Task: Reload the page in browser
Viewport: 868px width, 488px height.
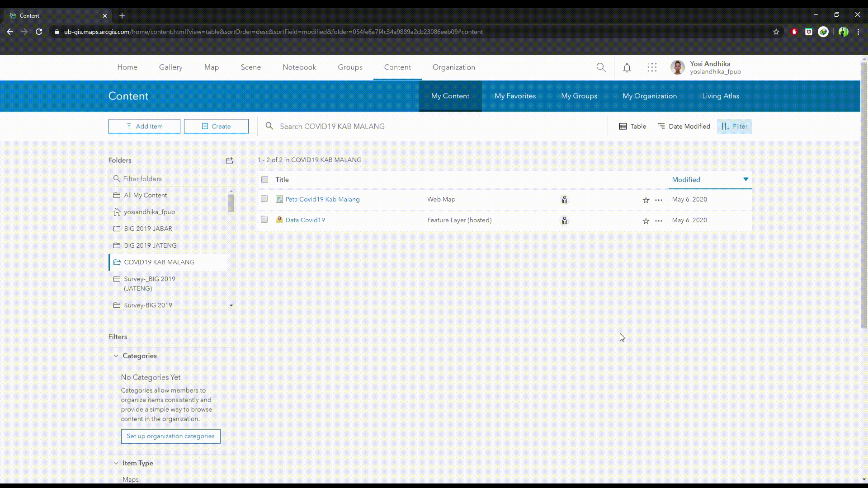Action: pyautogui.click(x=39, y=32)
